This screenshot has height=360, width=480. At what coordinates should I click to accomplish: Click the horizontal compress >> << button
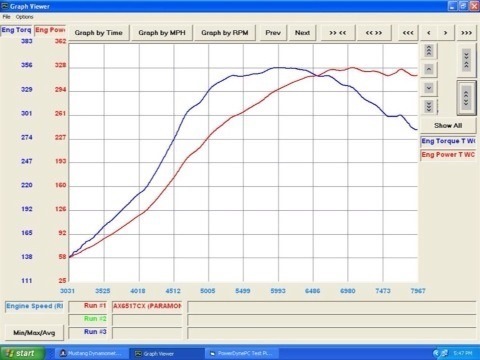338,33
